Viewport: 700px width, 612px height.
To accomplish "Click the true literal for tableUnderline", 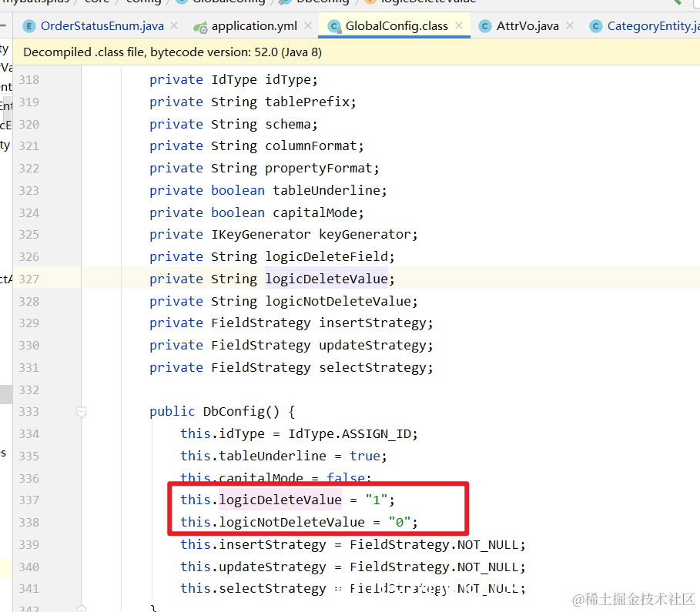I will pyautogui.click(x=364, y=456).
